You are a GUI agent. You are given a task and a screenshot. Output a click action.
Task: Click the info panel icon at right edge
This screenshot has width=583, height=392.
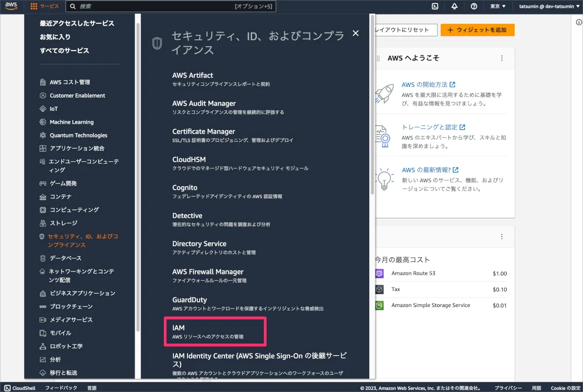(578, 22)
